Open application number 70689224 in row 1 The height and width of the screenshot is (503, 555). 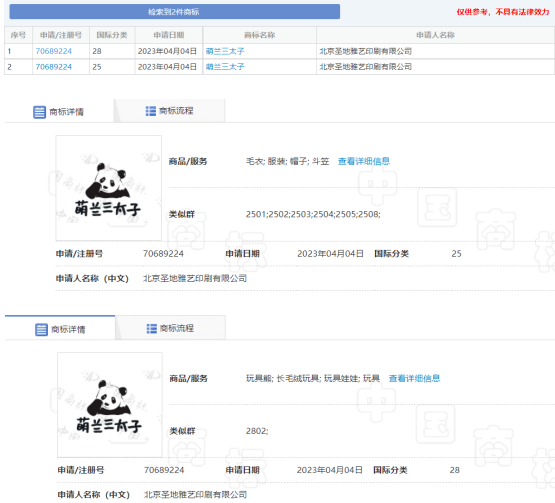53,51
